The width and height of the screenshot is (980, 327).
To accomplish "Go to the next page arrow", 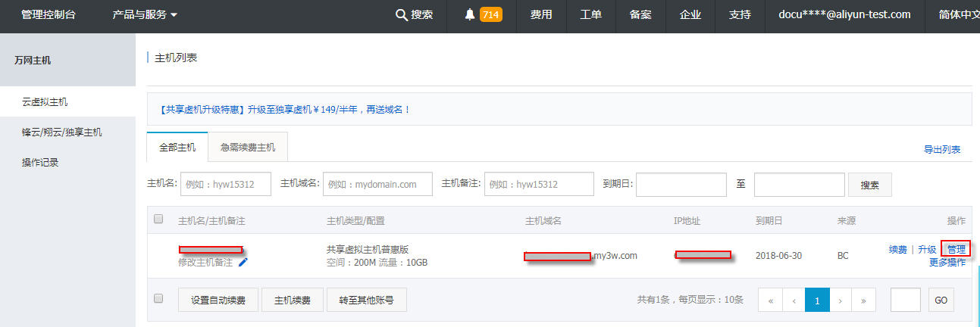I will pos(841,300).
